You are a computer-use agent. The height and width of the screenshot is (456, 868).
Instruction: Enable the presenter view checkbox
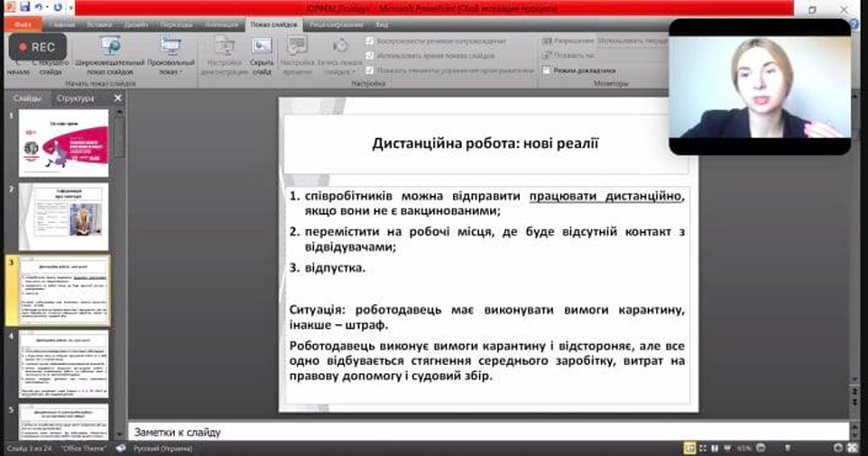tap(547, 70)
